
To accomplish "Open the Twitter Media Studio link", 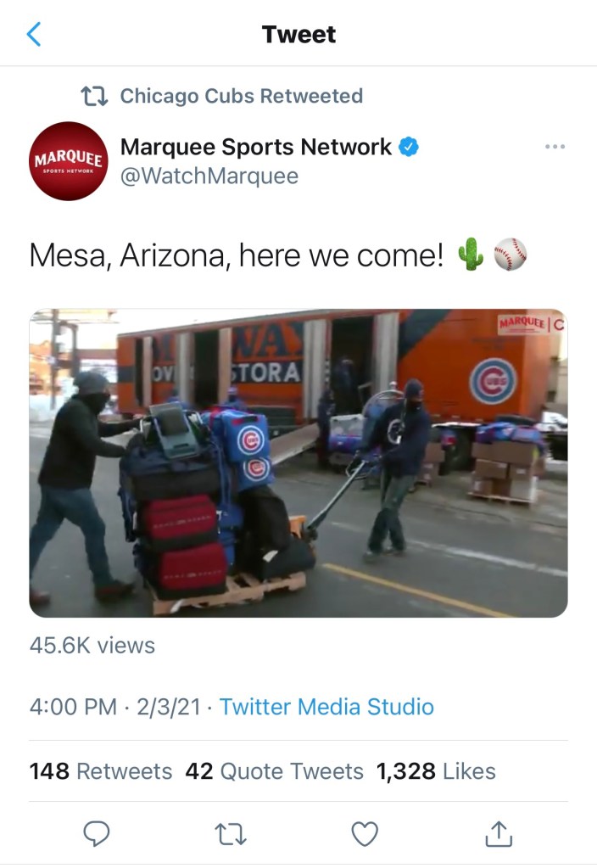I will [x=326, y=707].
